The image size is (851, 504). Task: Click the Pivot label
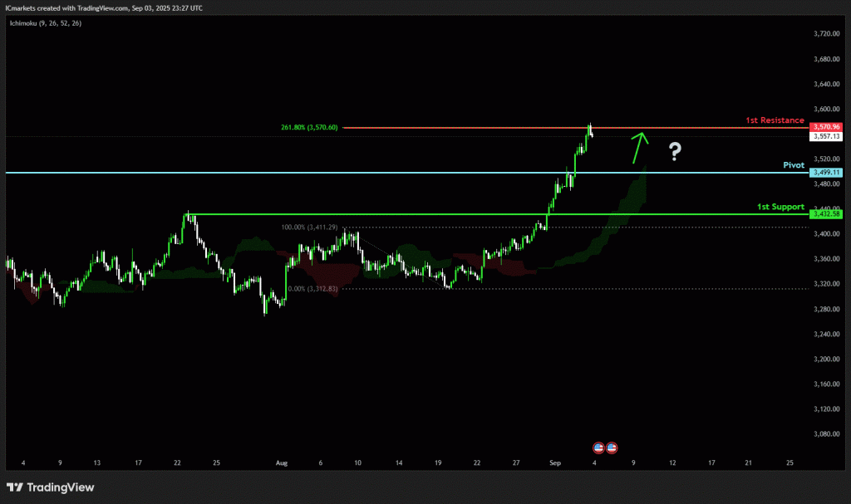point(794,165)
